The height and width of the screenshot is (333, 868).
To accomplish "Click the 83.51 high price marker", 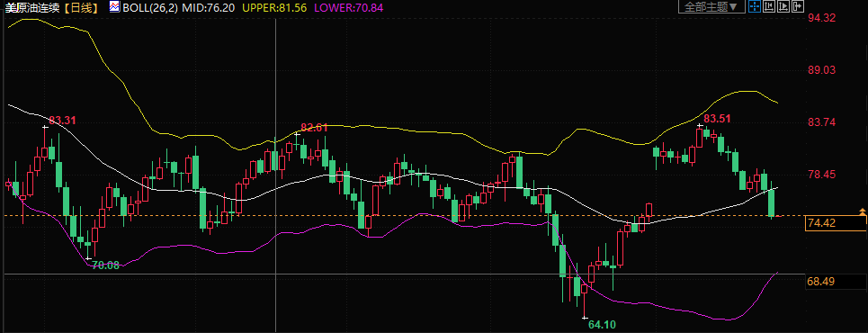I will (717, 118).
